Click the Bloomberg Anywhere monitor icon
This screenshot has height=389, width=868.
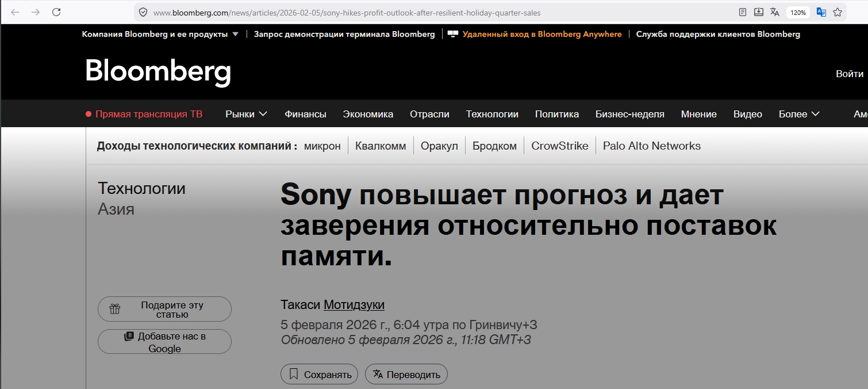(x=452, y=34)
